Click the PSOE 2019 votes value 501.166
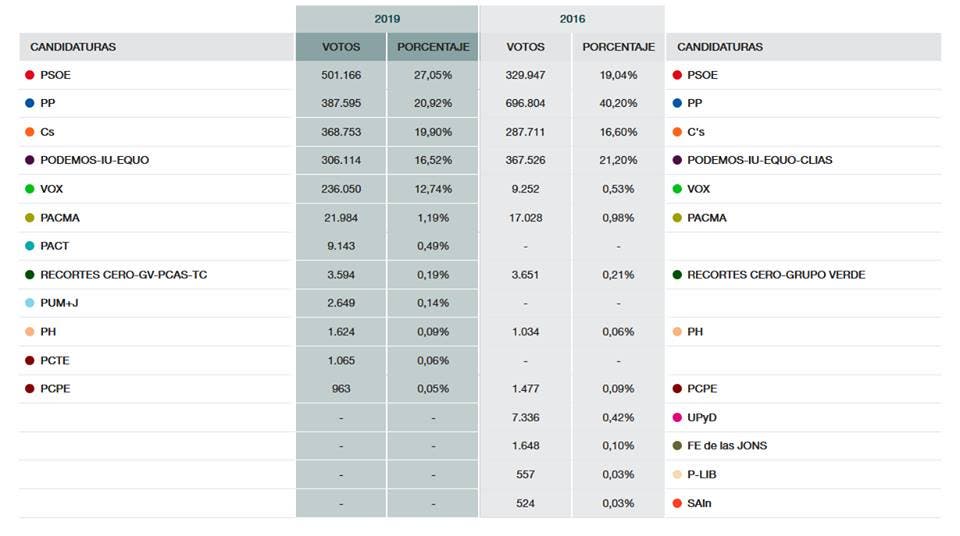Viewport: 960px width, 536px height. (x=341, y=75)
